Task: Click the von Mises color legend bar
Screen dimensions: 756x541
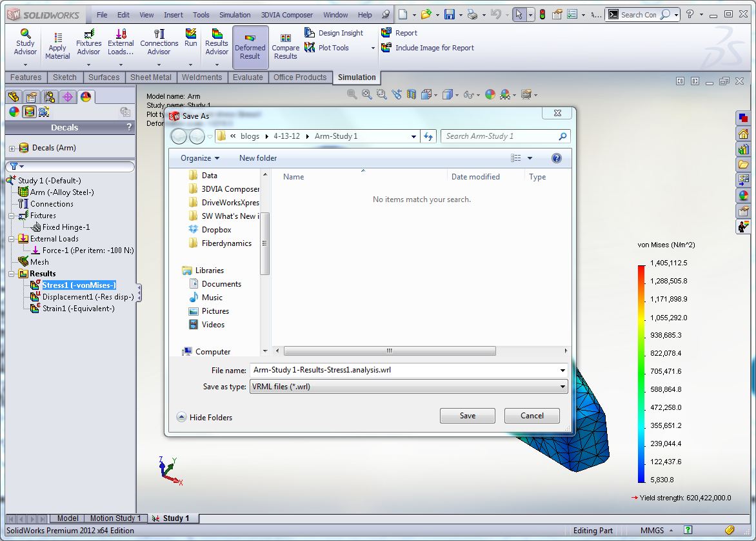Action: tap(641, 374)
